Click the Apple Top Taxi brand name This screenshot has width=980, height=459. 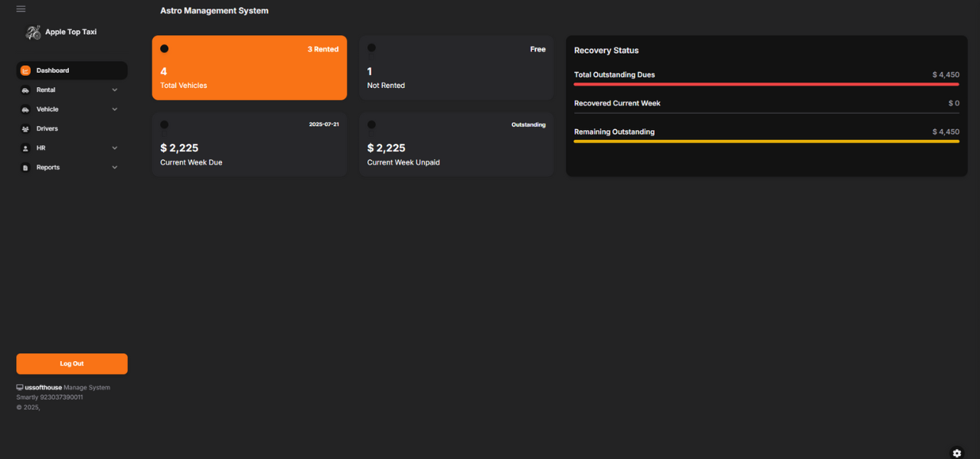70,32
